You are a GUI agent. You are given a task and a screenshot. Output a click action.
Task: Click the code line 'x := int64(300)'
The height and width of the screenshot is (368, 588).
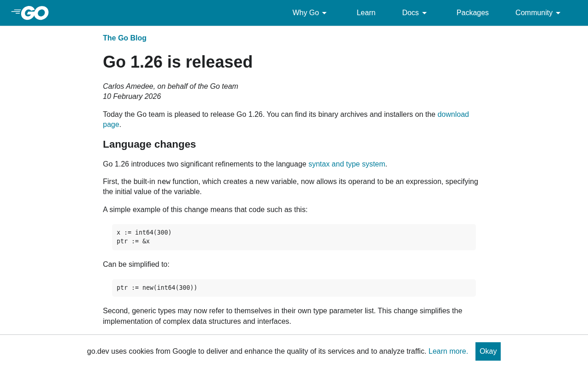coord(144,232)
